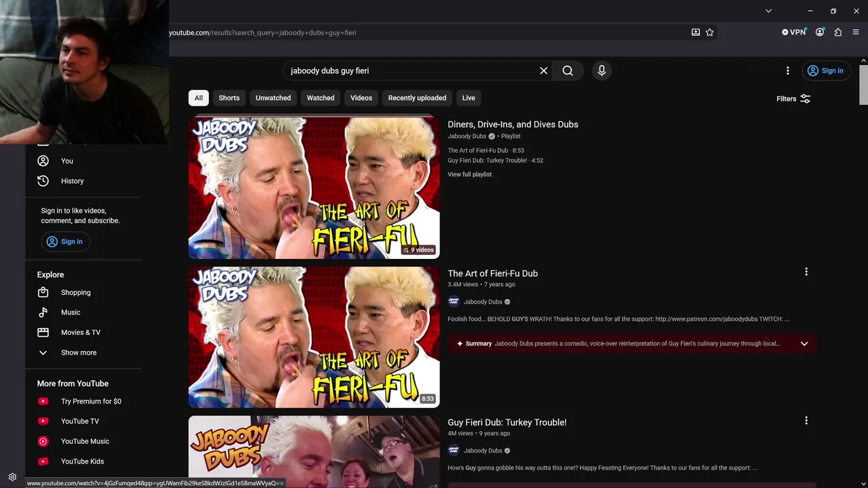Click Jaboody Dubs name under Turkey Trouble video
This screenshot has width=868, height=488.
point(483,451)
